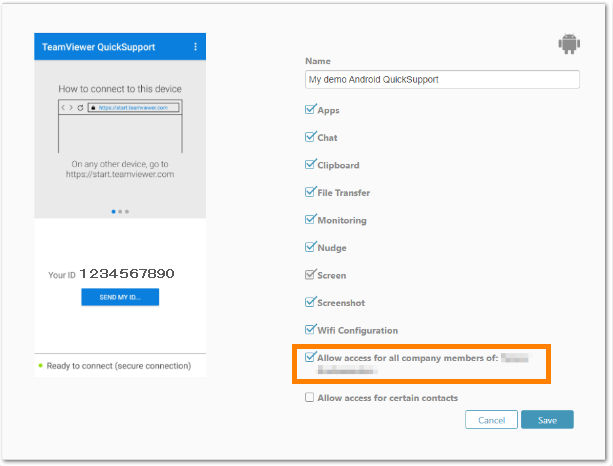Click Ready to connect status text

point(119,366)
